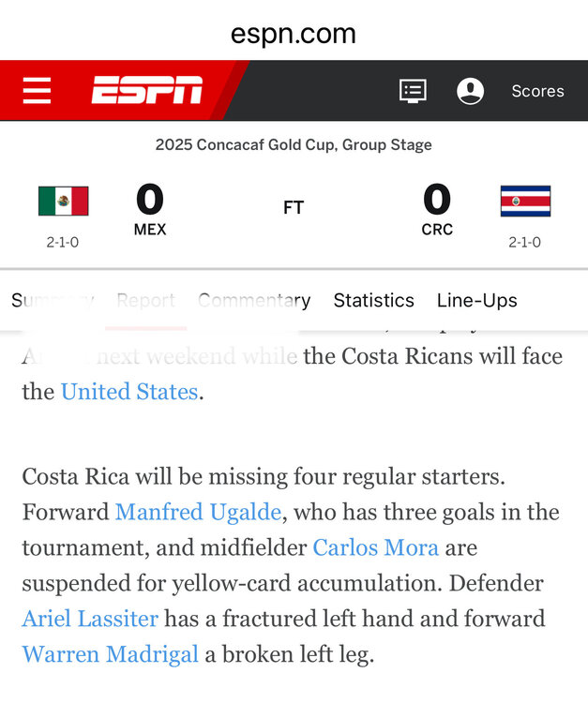The image size is (588, 703).
Task: Tap the CRC team abbreviation
Action: point(437,230)
